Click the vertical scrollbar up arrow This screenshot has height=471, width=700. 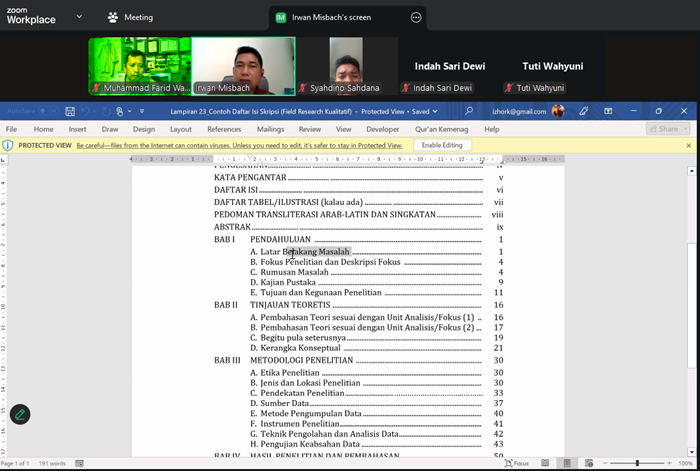click(691, 171)
